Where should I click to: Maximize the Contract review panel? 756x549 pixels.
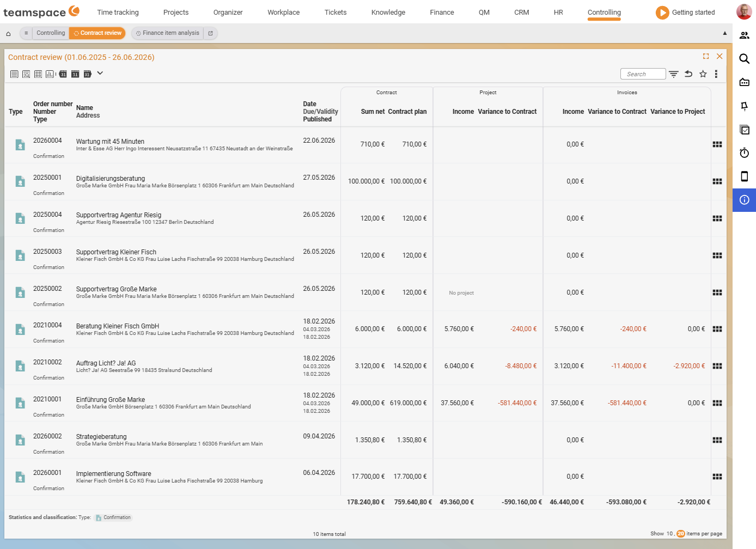tap(706, 56)
